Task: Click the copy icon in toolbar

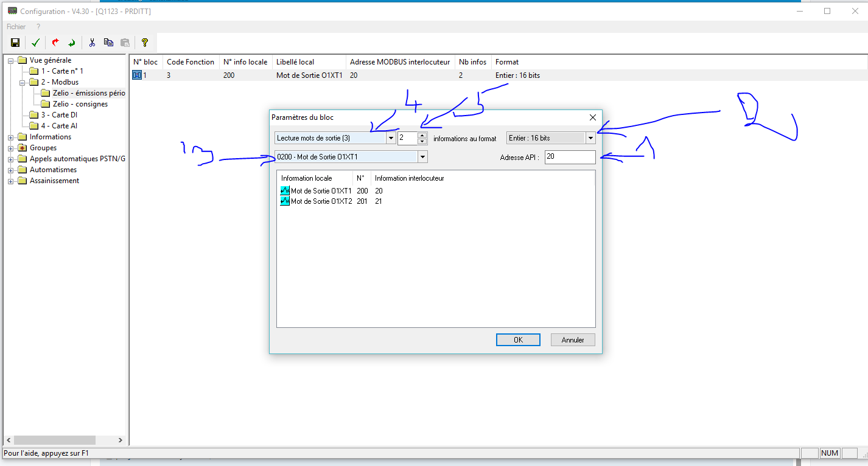Action: 108,43
